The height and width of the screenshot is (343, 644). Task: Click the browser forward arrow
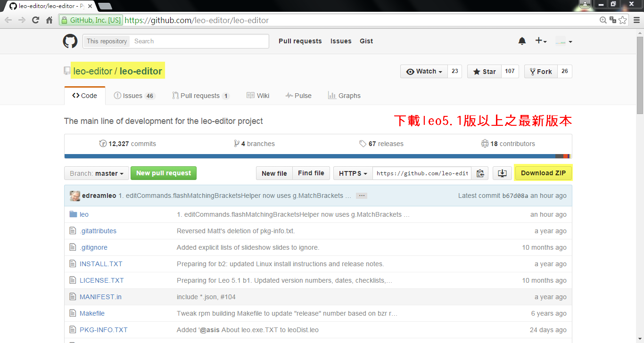coord(22,20)
